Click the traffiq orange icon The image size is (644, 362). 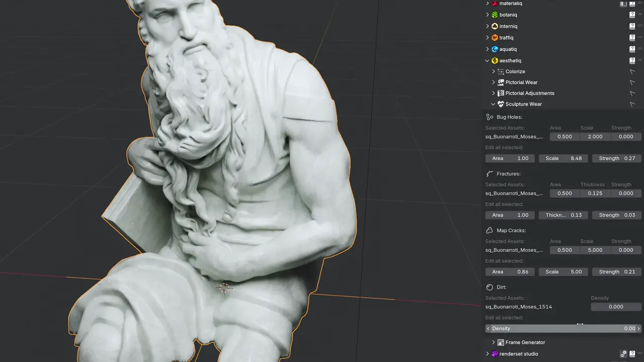495,38
